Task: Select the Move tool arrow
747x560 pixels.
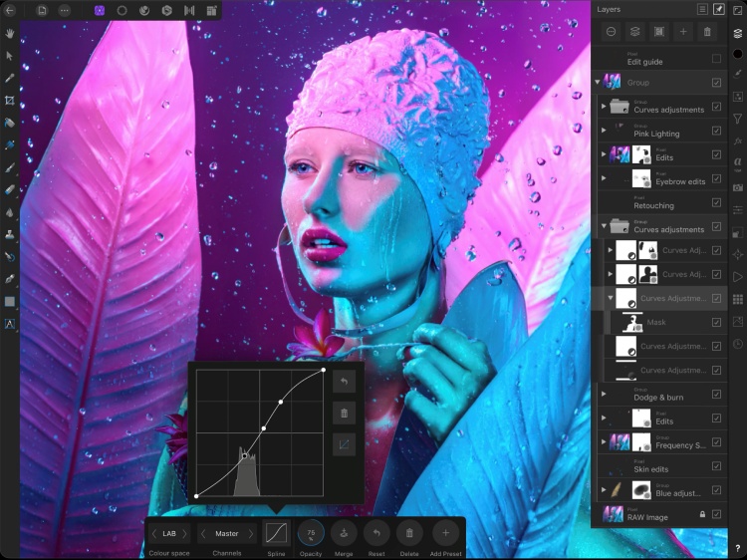Action: (x=10, y=56)
